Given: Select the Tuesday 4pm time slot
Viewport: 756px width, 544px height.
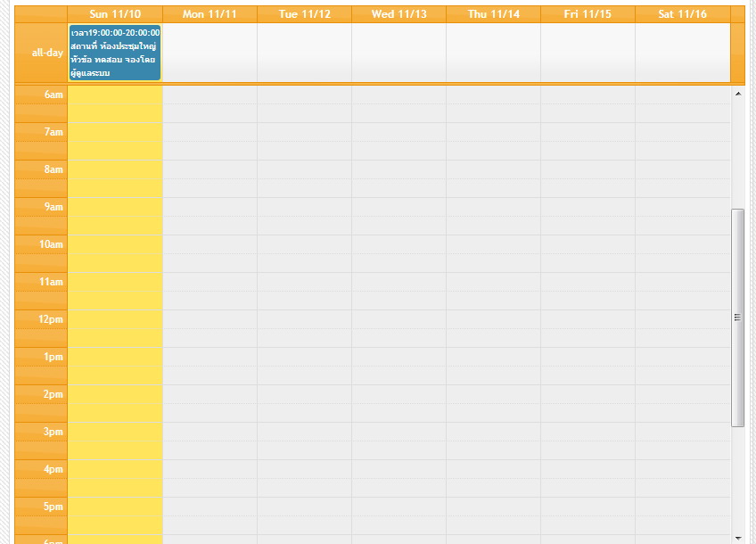Looking at the screenshot, I should point(304,469).
